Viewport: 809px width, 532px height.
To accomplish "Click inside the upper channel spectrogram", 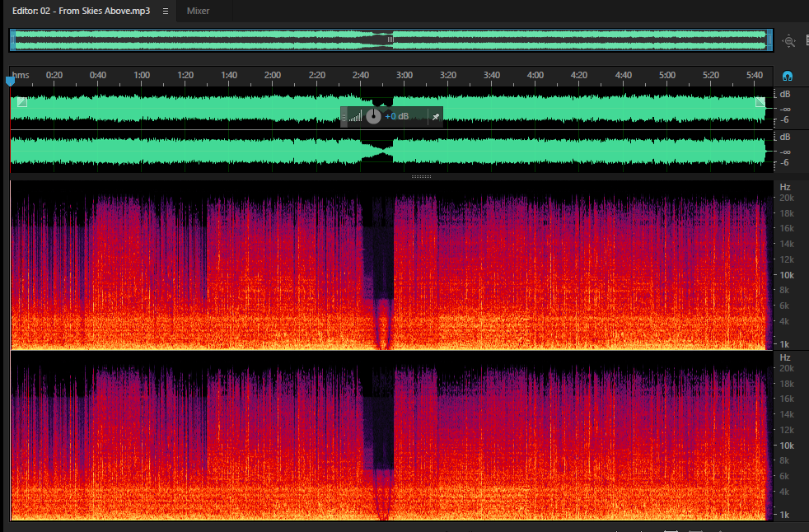I will click(391, 265).
